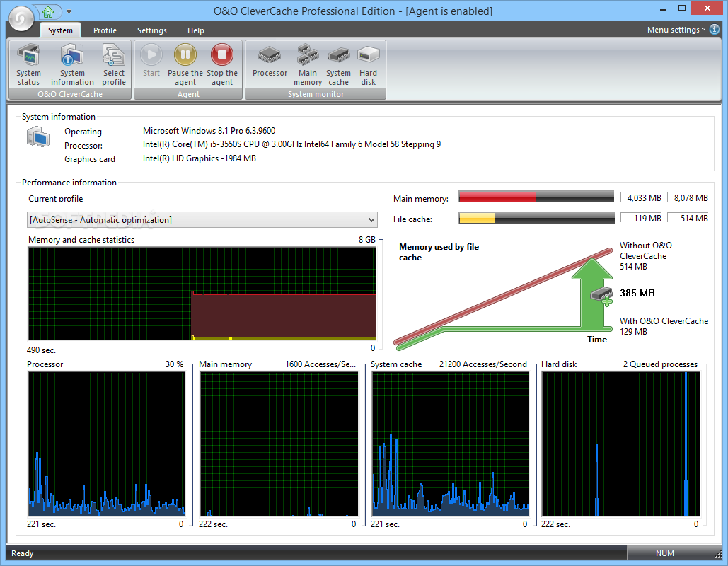Switch to the Settings tab
728x566 pixels.
pyautogui.click(x=152, y=30)
